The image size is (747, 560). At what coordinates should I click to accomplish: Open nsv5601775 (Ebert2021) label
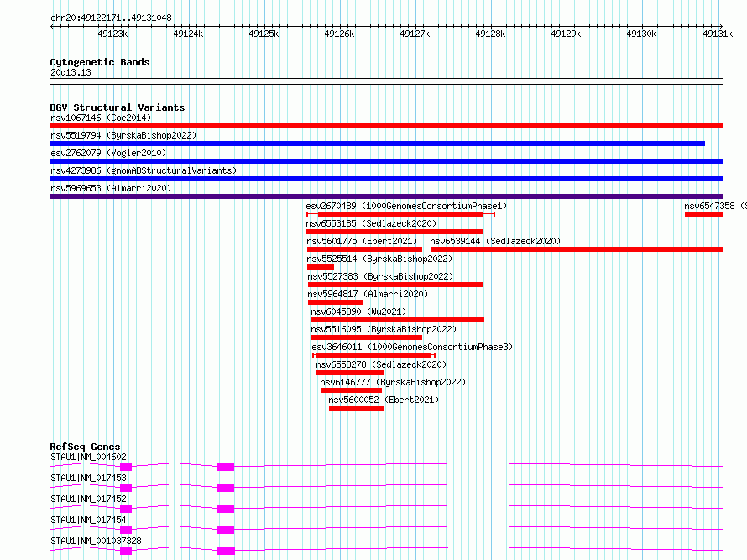(362, 241)
